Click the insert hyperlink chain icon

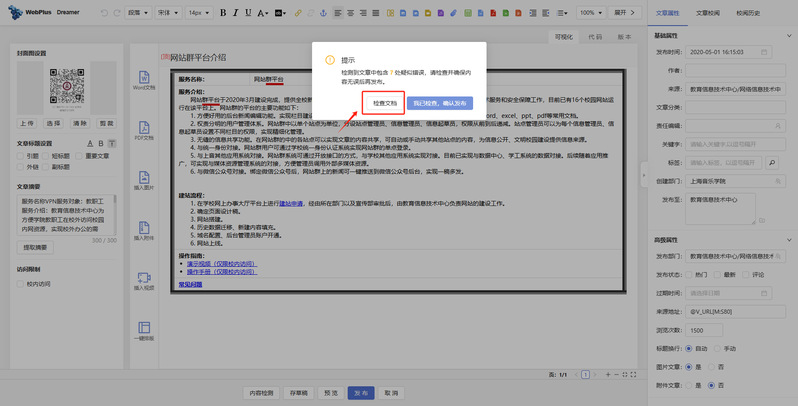(298, 13)
